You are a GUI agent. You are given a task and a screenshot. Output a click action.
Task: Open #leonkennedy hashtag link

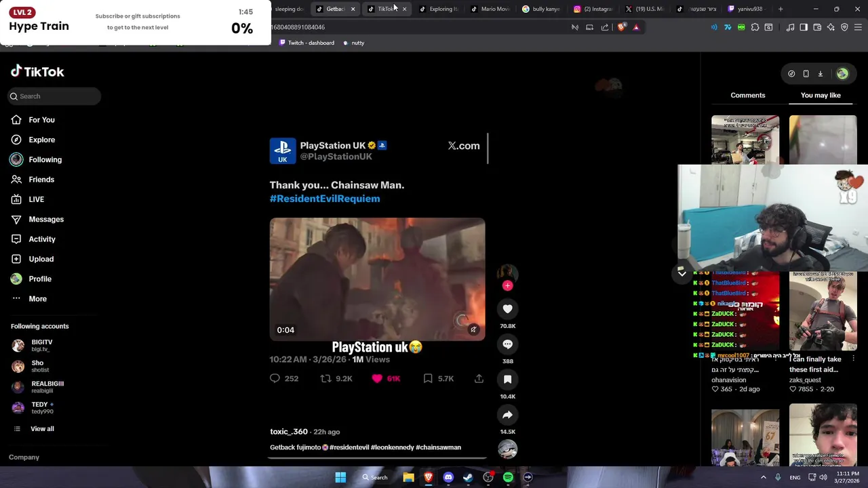(x=393, y=447)
